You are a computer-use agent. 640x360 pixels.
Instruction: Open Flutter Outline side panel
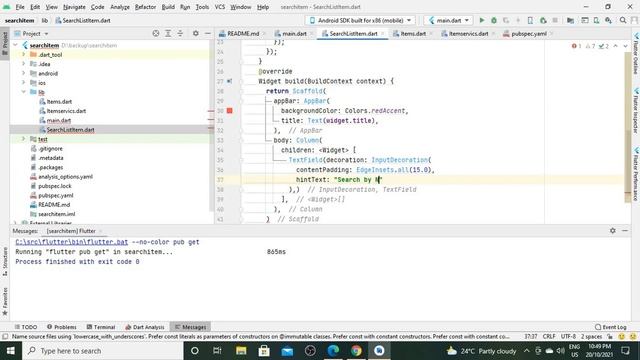tap(636, 54)
